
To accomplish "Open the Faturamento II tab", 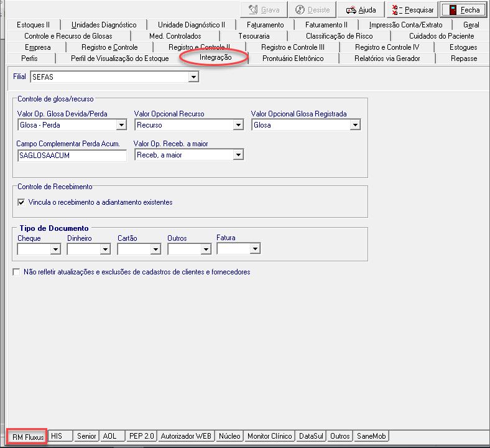I will (326, 25).
